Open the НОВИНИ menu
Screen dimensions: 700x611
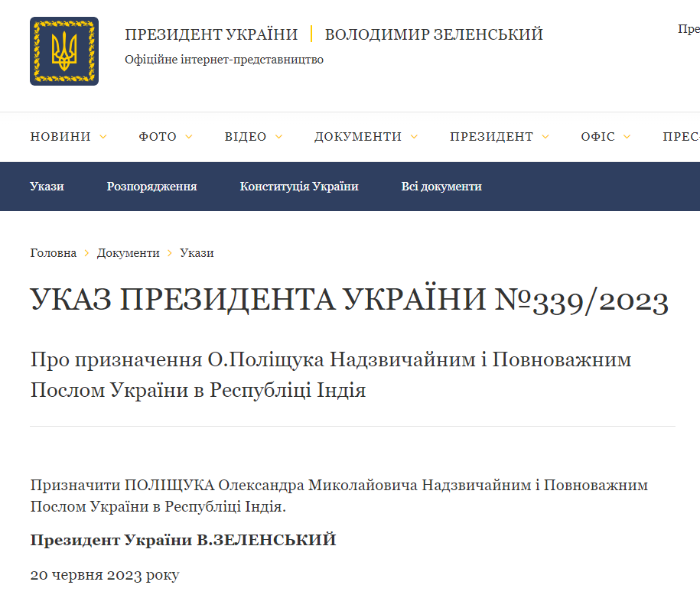pos(60,137)
